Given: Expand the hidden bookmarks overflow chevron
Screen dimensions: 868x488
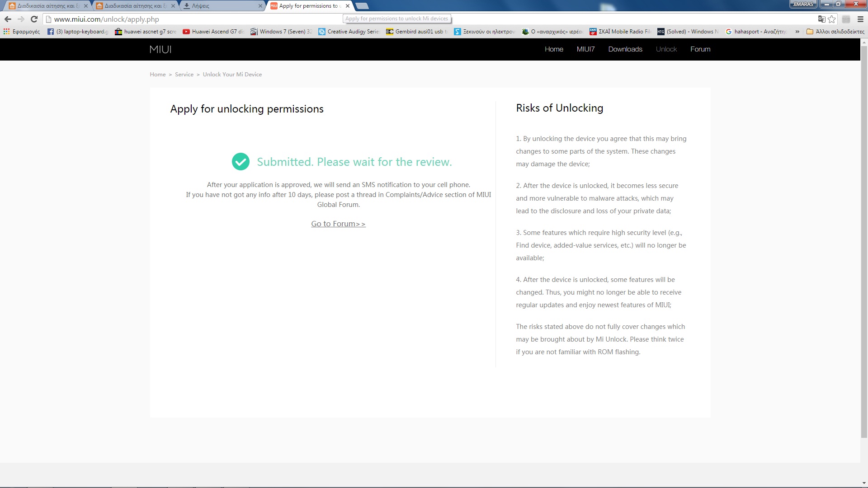Looking at the screenshot, I should 797,32.
